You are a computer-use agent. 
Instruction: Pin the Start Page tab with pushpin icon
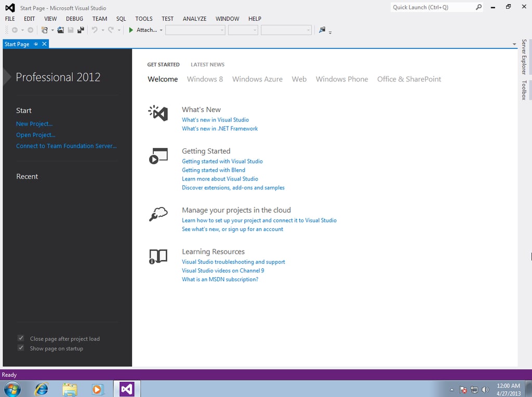[36, 44]
